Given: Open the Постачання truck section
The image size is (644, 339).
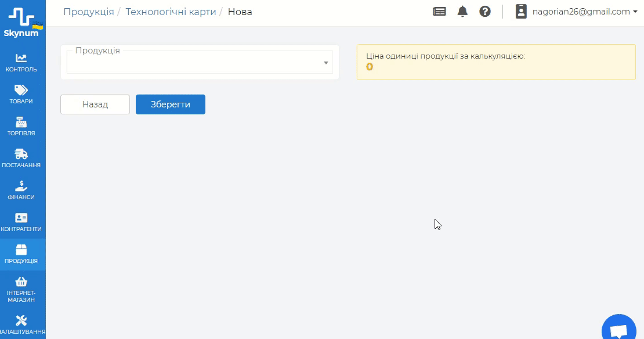Looking at the screenshot, I should pos(21,158).
